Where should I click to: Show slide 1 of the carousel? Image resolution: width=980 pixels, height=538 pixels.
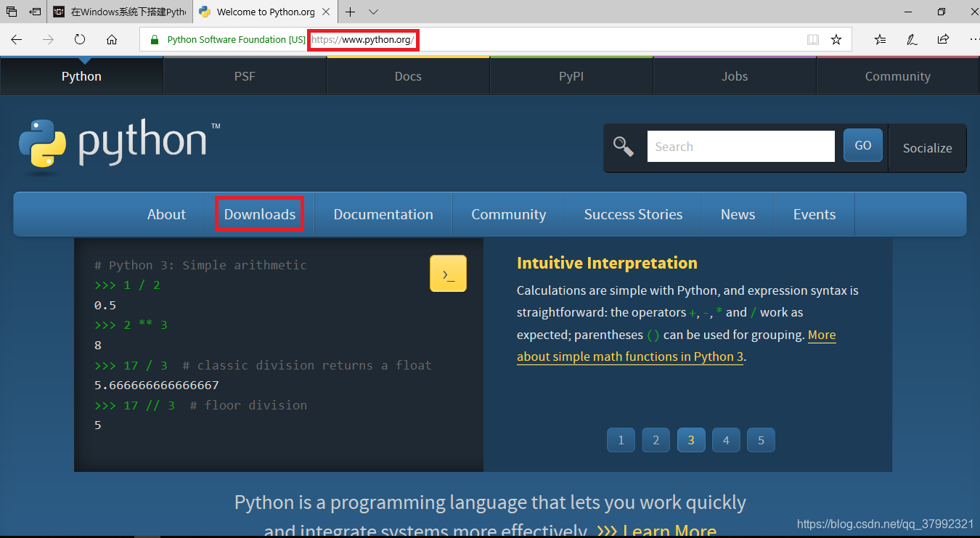621,440
